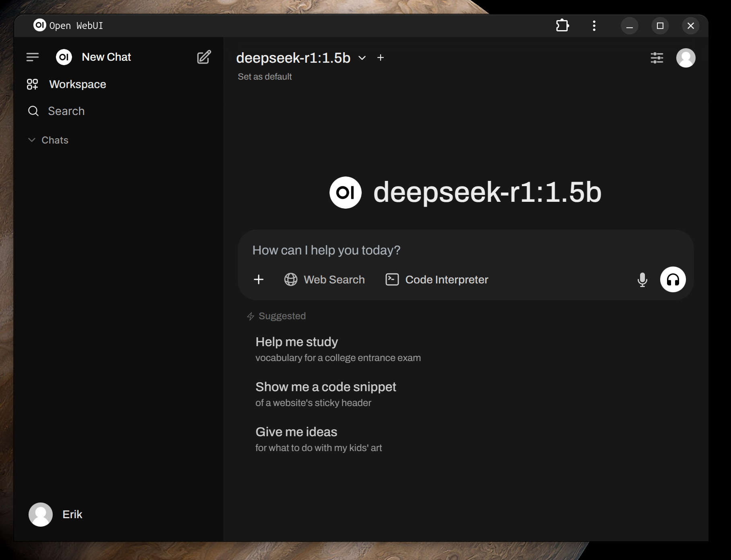The width and height of the screenshot is (731, 560).
Task: Activate the microphone for voice input
Action: pos(642,279)
